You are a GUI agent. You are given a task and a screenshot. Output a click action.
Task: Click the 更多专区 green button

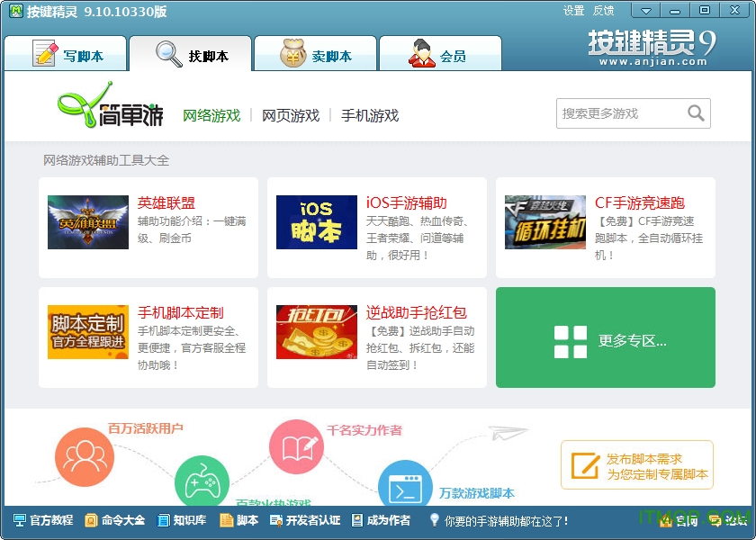click(x=606, y=337)
